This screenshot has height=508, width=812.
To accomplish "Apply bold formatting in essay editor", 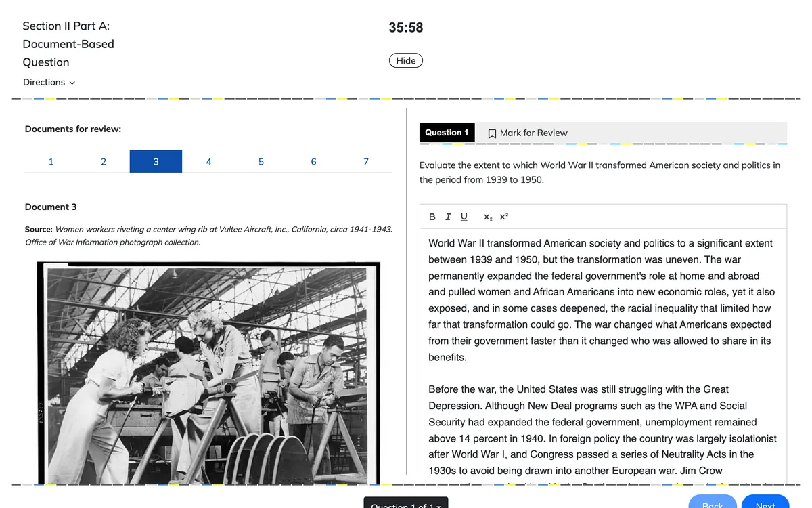I will click(x=432, y=217).
